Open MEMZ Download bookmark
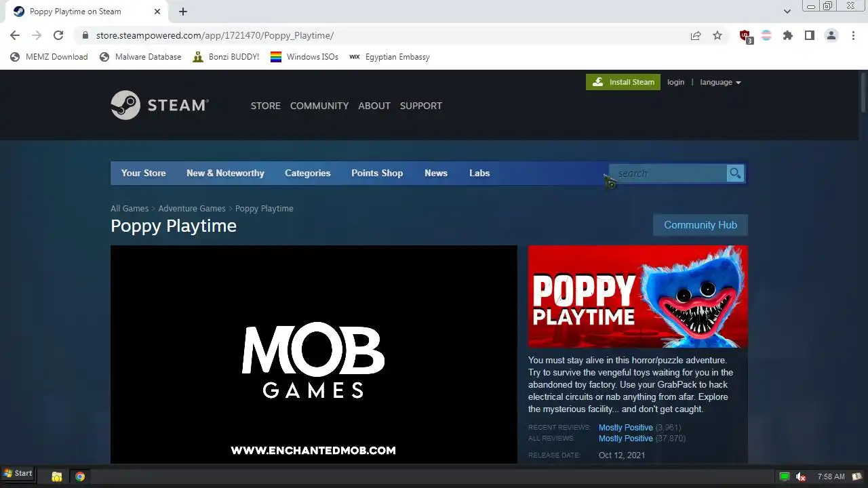The width and height of the screenshot is (868, 488). (49, 57)
